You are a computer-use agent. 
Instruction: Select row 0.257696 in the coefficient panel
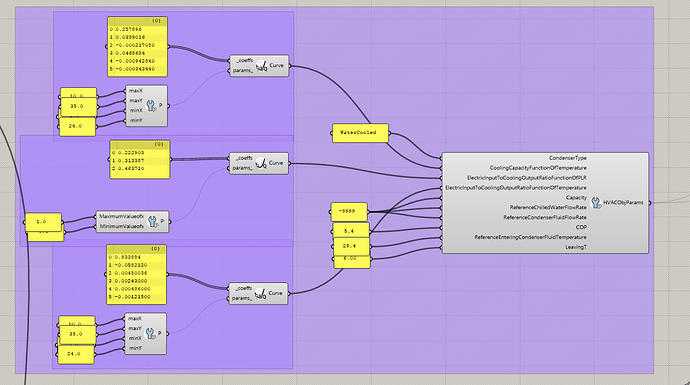pos(137,29)
